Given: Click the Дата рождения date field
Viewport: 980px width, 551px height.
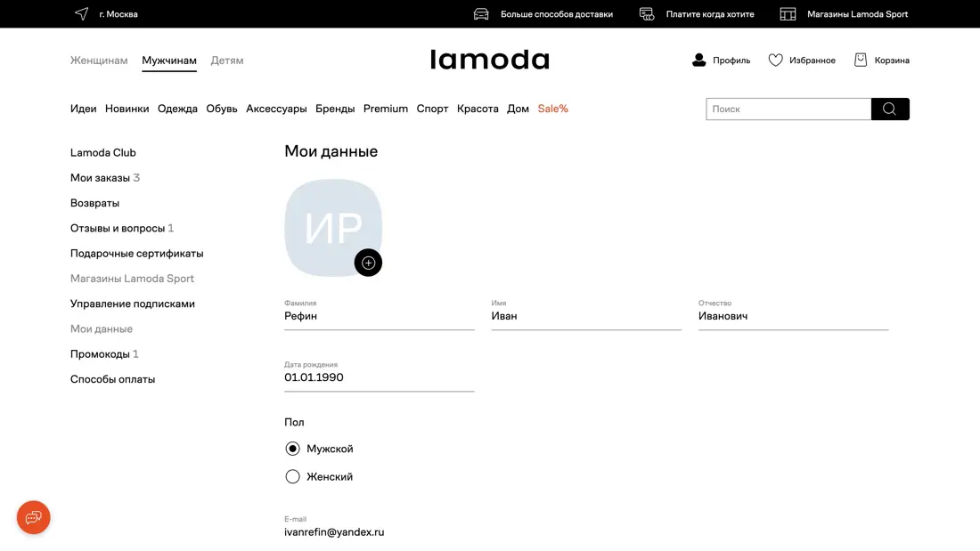Looking at the screenshot, I should (x=379, y=377).
